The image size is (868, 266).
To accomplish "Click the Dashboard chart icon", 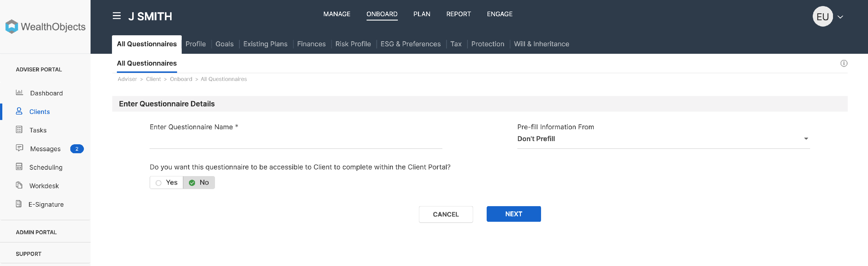I will tap(20, 92).
